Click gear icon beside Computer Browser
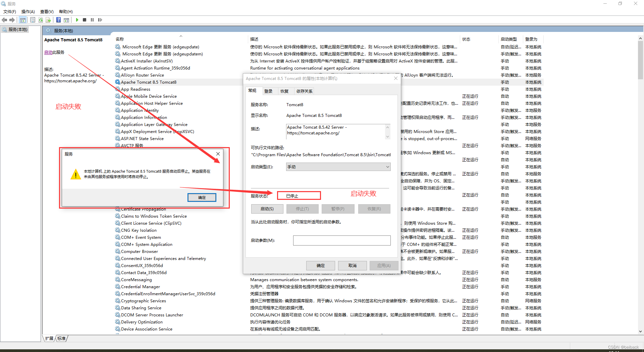The image size is (644, 352). point(117,251)
